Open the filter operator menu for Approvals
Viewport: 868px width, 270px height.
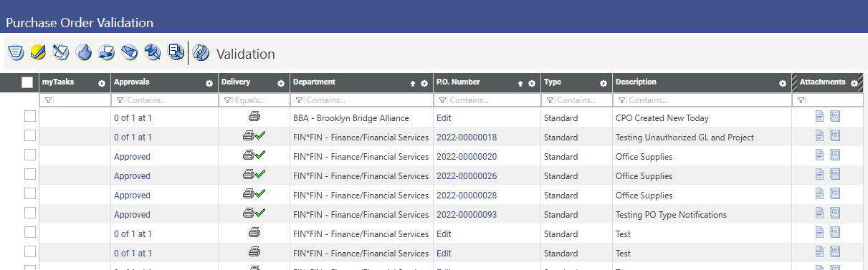(120, 101)
